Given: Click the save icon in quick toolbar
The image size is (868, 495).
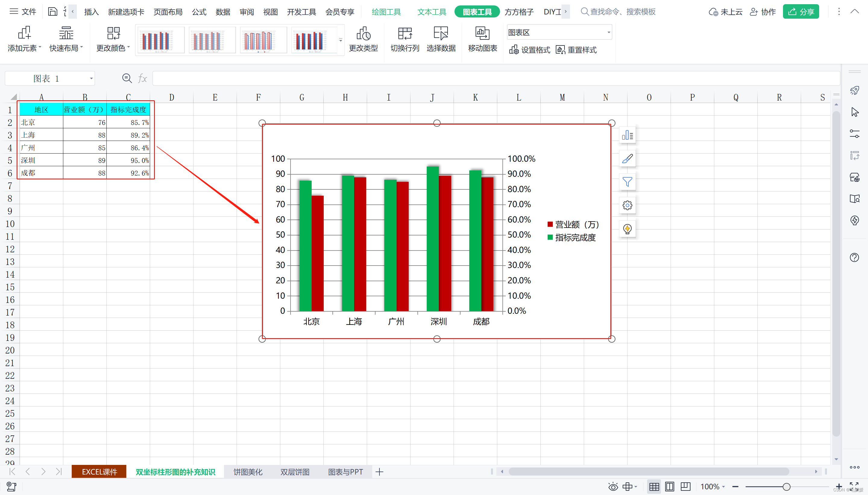Looking at the screenshot, I should point(52,11).
